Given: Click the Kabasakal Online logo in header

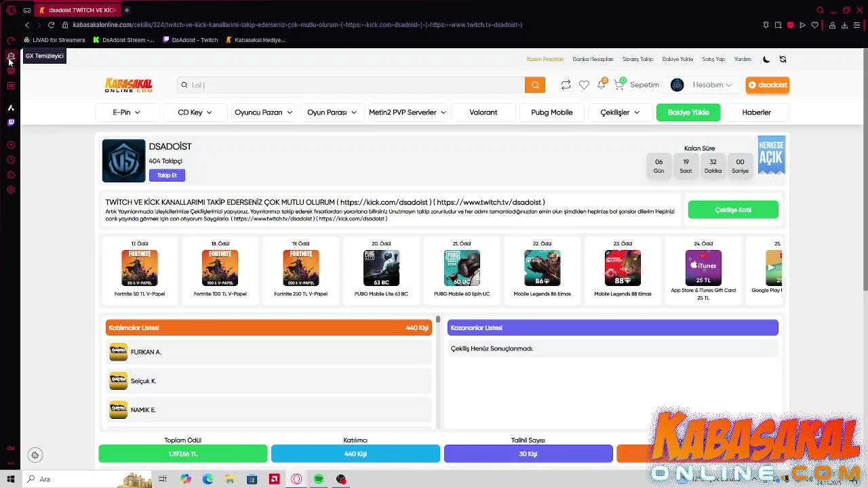Looking at the screenshot, I should coord(129,85).
